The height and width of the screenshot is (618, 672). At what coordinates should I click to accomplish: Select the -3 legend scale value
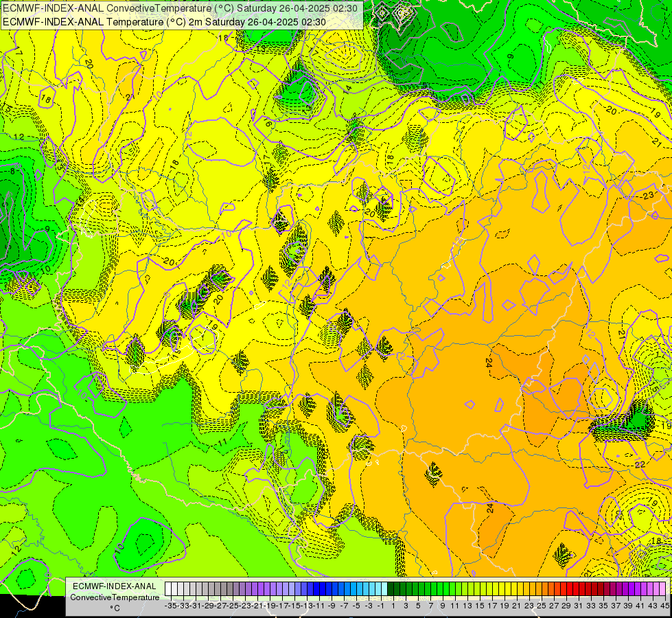[x=369, y=606]
